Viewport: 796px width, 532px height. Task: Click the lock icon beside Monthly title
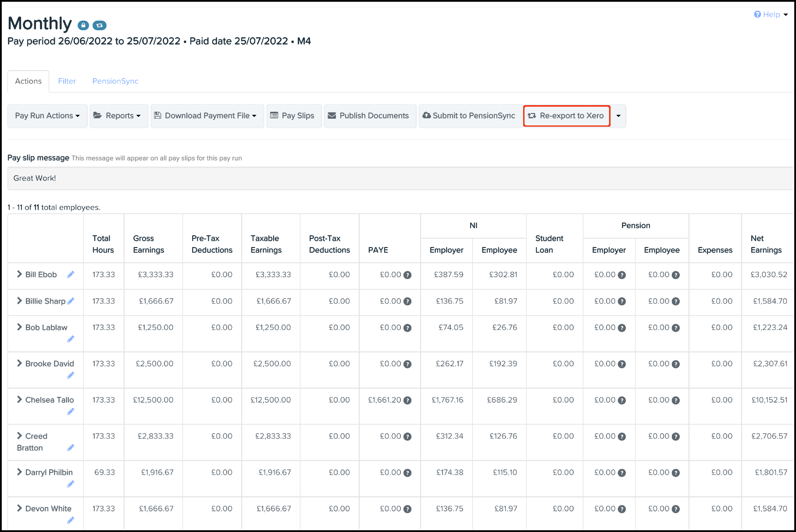[83, 25]
